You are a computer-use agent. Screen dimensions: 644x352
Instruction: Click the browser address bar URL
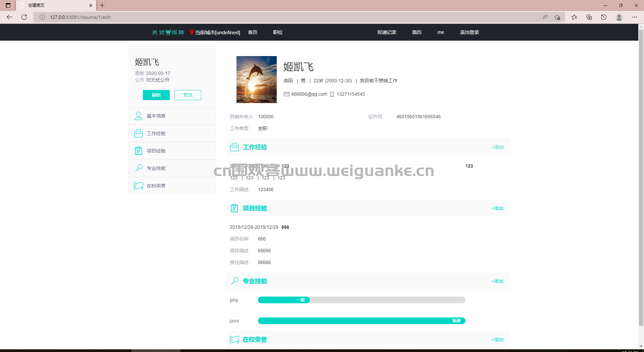click(x=80, y=17)
